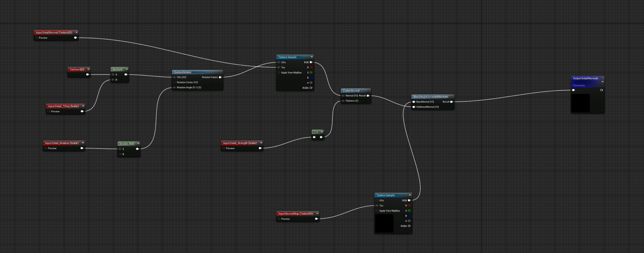Click the 1-x node's output pin
The height and width of the screenshot is (253, 644).
[321, 137]
